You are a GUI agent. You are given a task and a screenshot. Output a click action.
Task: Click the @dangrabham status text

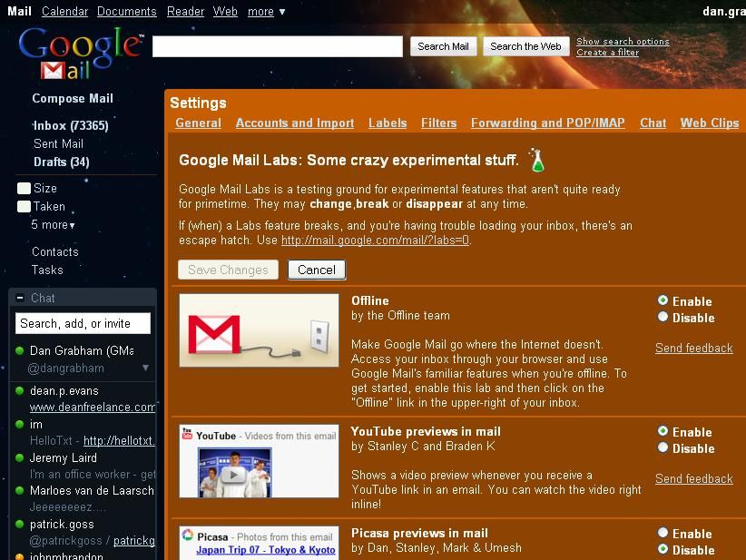pyautogui.click(x=65, y=368)
